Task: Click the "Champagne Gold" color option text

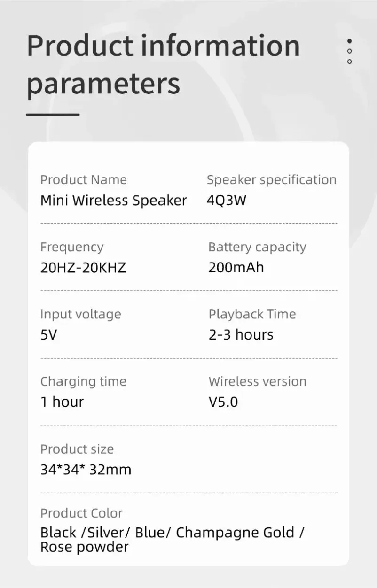Action: 235,533
